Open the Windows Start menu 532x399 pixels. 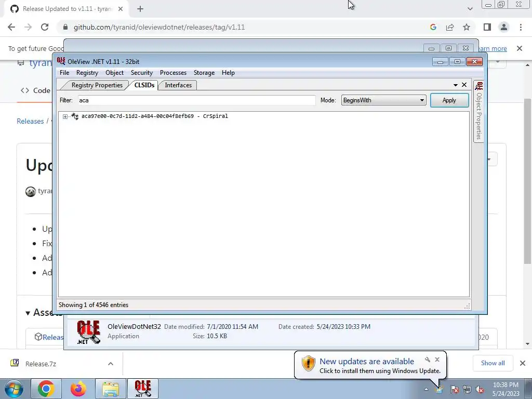(x=14, y=389)
